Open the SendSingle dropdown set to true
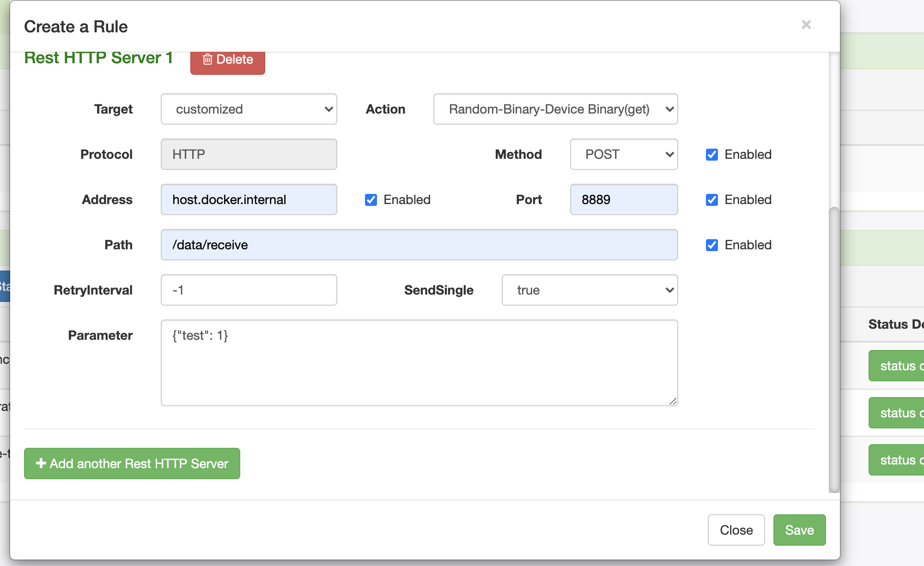Viewport: 924px width, 566px height. (589, 290)
